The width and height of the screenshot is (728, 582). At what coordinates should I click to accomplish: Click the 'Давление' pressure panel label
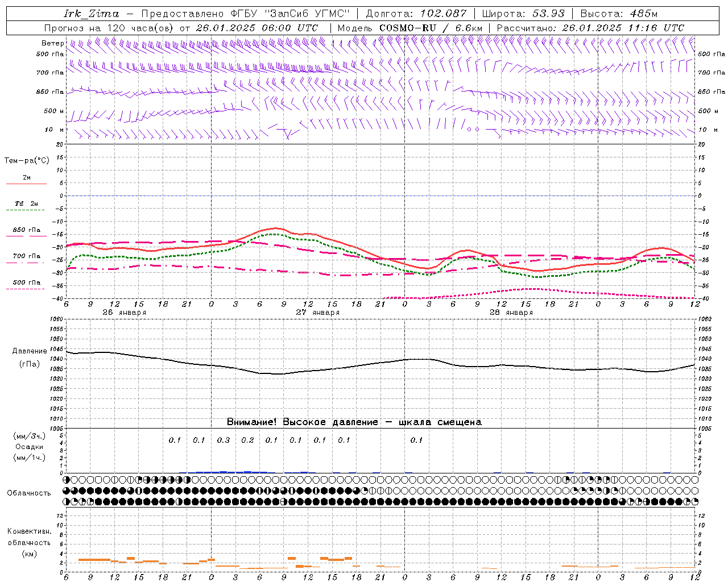[29, 351]
